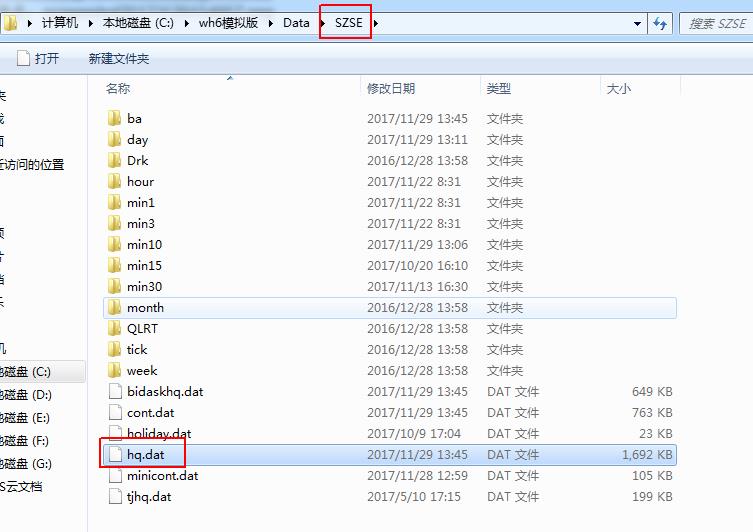Click 新建文件夹 in the toolbar
Viewport: 753px width, 532px height.
tap(119, 59)
